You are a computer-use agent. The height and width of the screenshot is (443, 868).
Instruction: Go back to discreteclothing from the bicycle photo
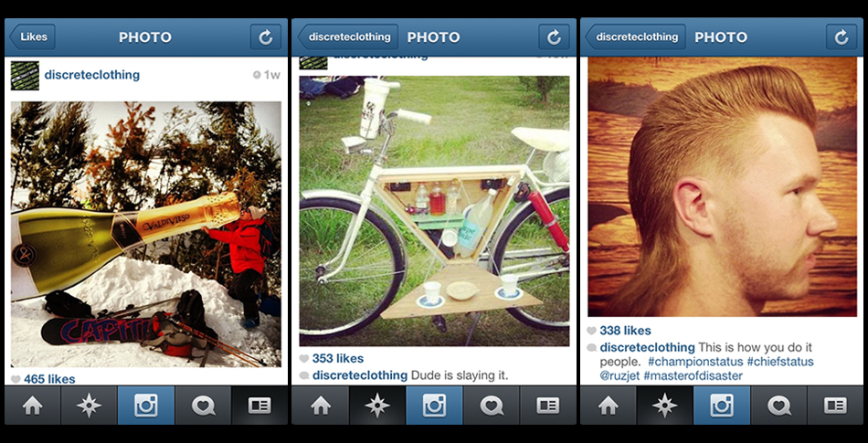point(348,37)
